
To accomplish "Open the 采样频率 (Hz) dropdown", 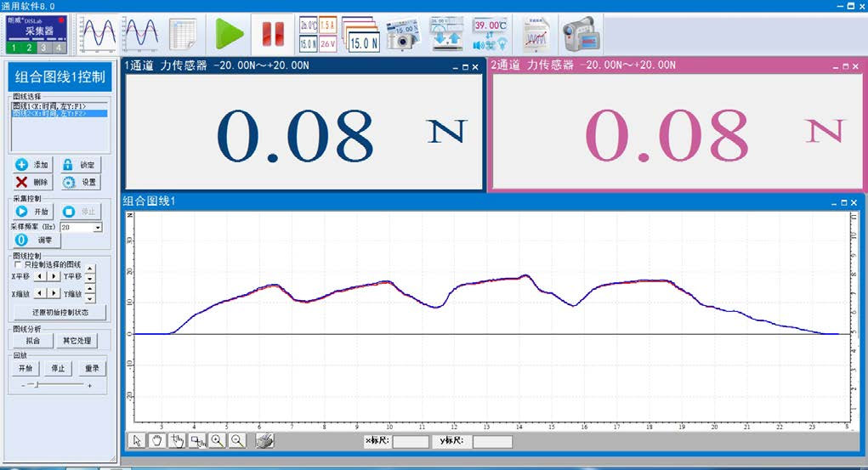I will (98, 227).
